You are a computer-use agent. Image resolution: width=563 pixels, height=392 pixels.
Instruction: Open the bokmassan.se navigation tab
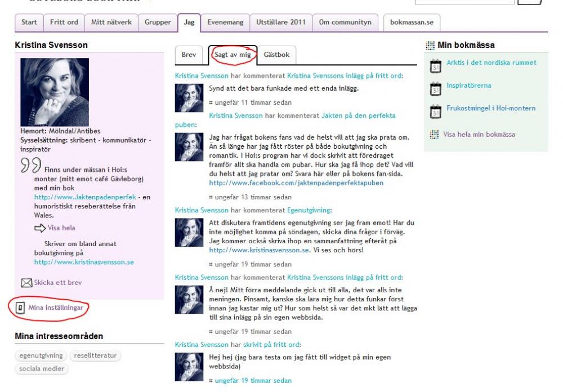pos(412,23)
